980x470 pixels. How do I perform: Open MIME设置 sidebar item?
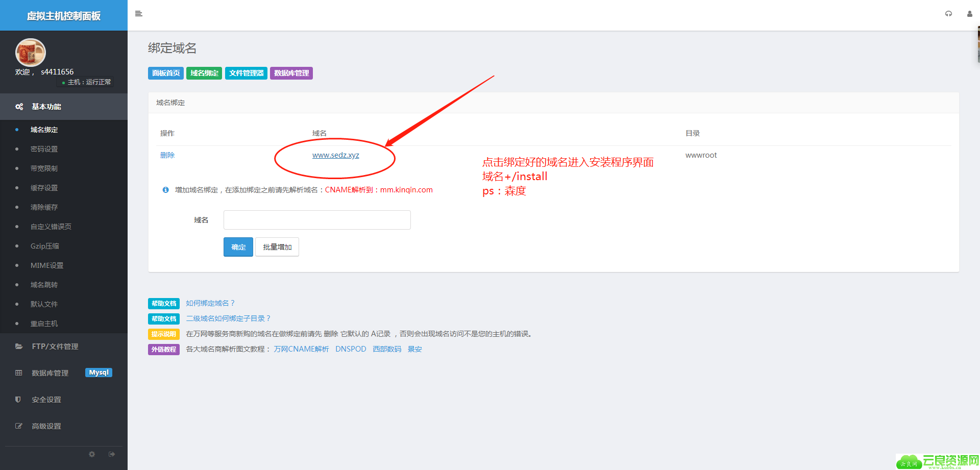point(47,265)
